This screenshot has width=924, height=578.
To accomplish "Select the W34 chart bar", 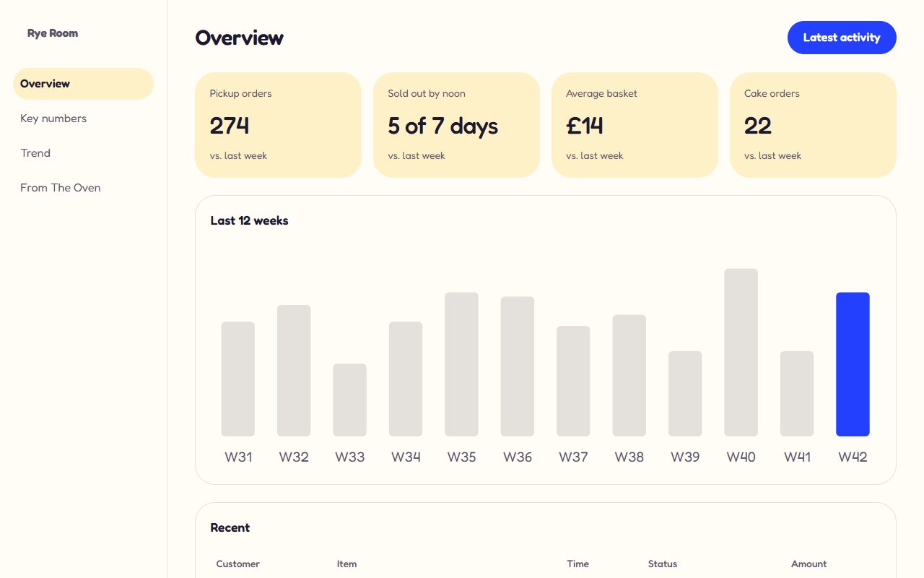I will pos(406,379).
